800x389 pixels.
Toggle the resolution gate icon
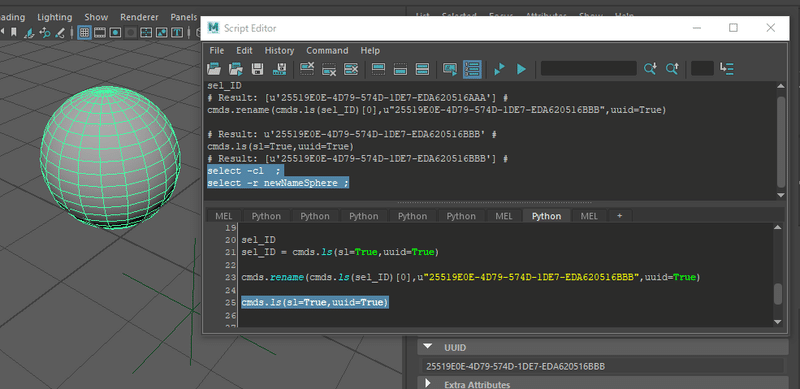(x=115, y=33)
